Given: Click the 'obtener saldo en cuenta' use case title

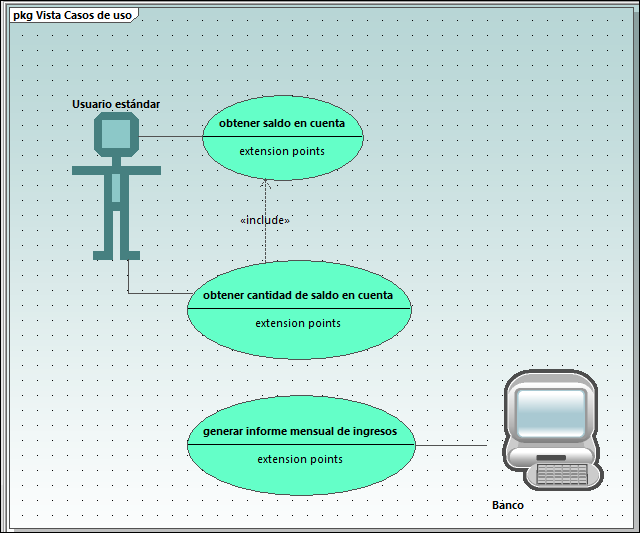Looking at the screenshot, I should [282, 123].
